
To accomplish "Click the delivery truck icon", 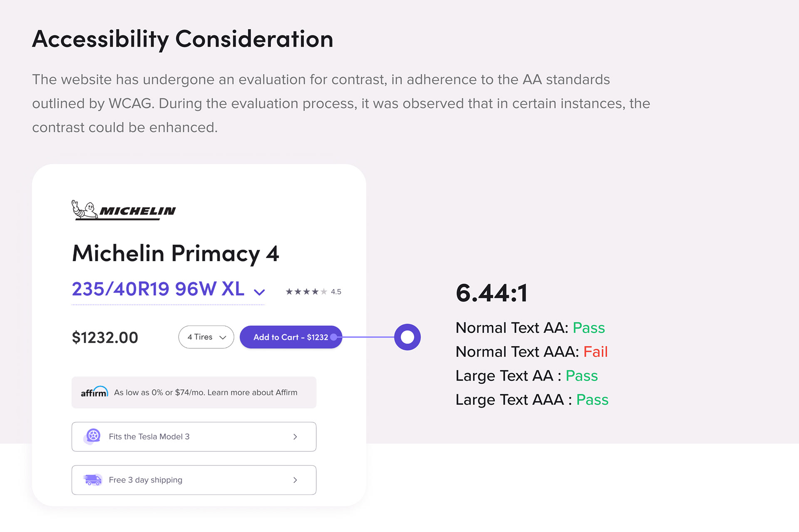I will click(x=92, y=480).
